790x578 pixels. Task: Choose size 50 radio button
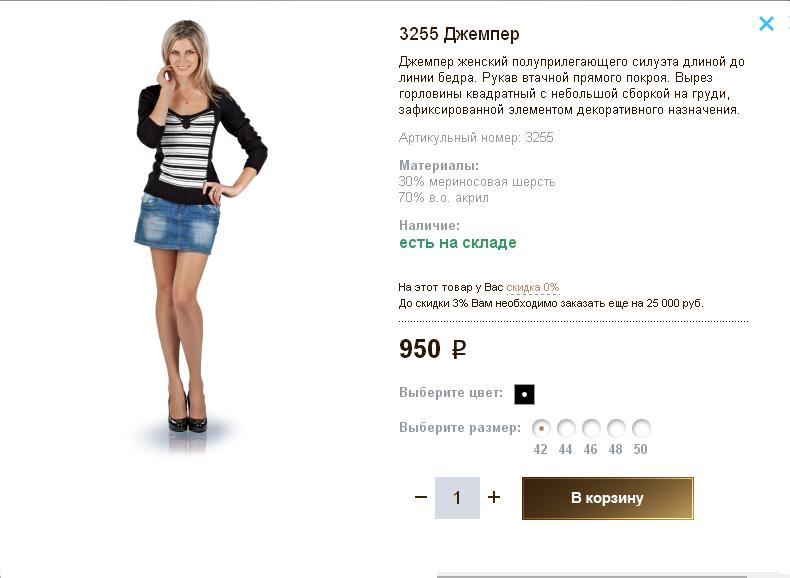(x=641, y=428)
